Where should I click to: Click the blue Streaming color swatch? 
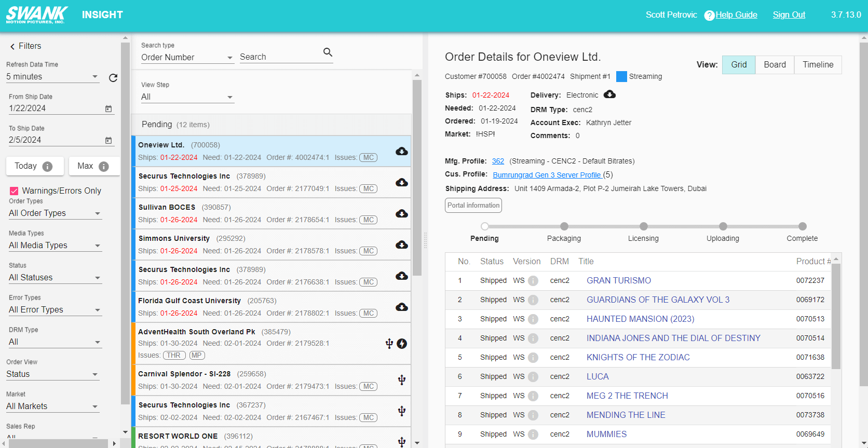click(621, 77)
